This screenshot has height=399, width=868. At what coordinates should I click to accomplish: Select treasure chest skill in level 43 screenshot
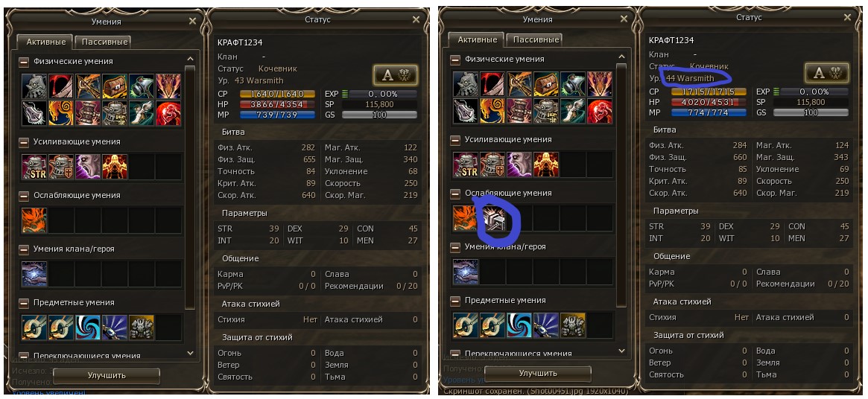coord(115,86)
